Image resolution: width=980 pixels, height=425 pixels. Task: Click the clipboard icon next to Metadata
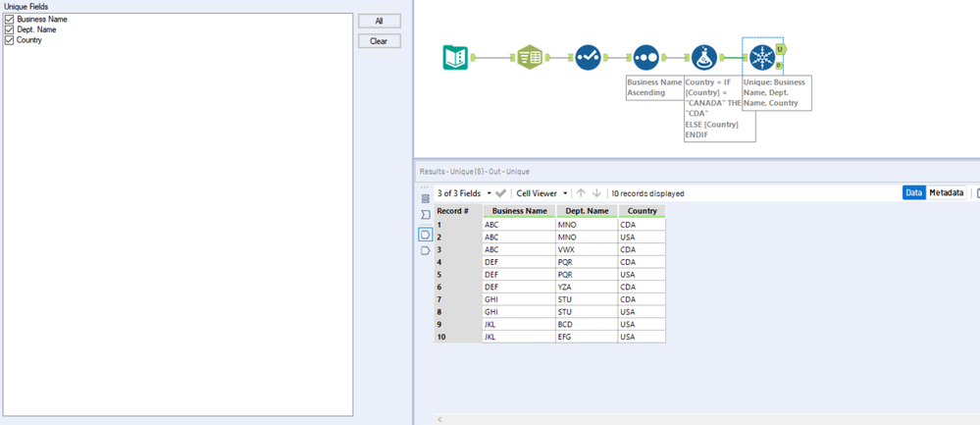977,193
